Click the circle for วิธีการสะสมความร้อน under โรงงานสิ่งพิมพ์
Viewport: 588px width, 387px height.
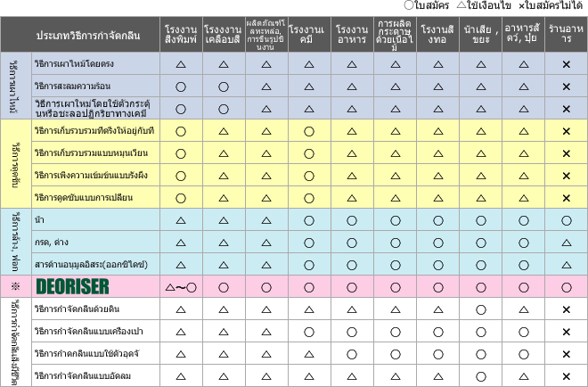(x=180, y=87)
